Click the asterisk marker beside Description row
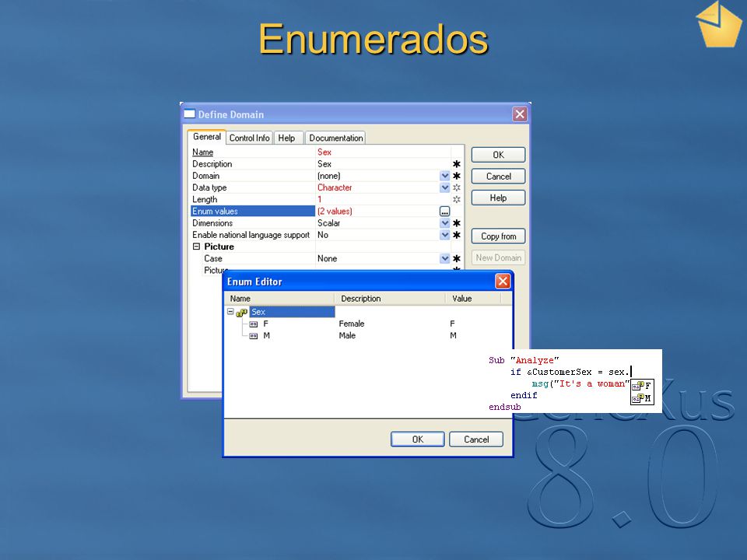 click(457, 164)
